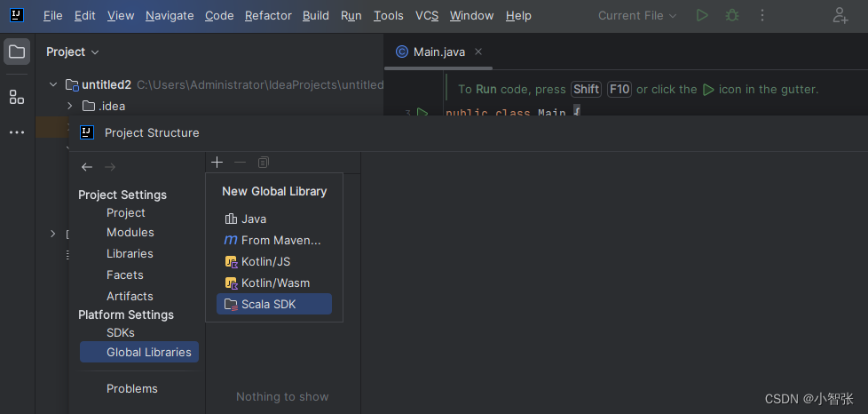Select Modules in settings list
The image size is (868, 414).
click(130, 232)
